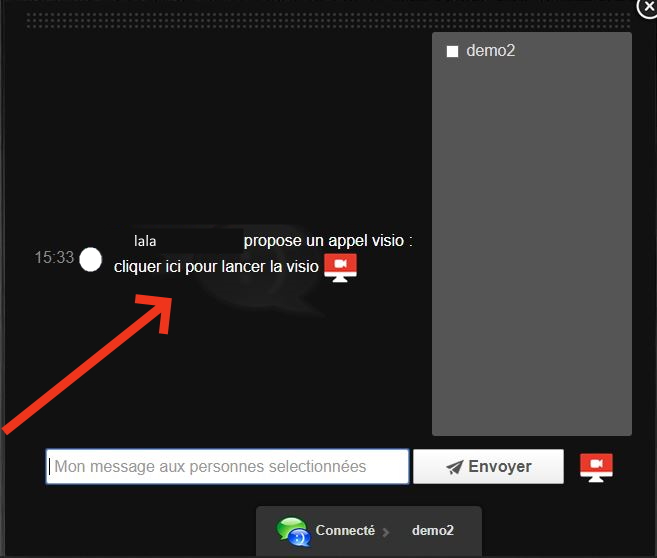This screenshot has width=657, height=558.
Task: Click the red video icon in the chat message
Action: (x=340, y=267)
